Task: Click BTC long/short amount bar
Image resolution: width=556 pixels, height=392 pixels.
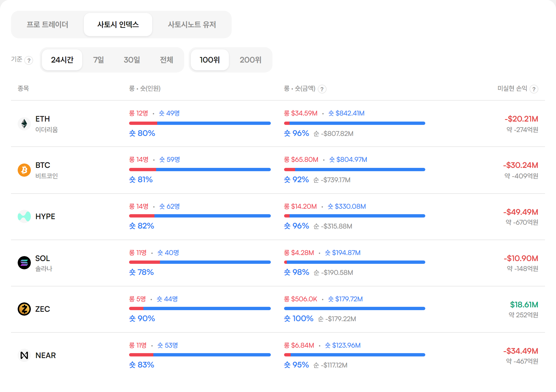Action: pos(355,170)
